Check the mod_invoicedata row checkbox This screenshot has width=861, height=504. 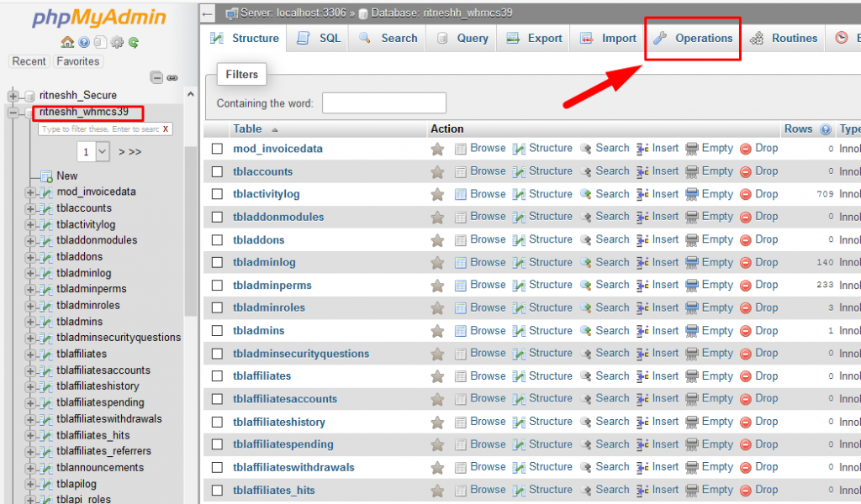tap(218, 149)
